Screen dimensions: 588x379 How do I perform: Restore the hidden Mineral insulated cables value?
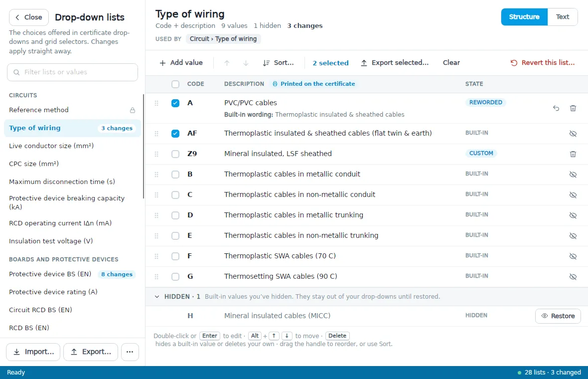point(558,316)
